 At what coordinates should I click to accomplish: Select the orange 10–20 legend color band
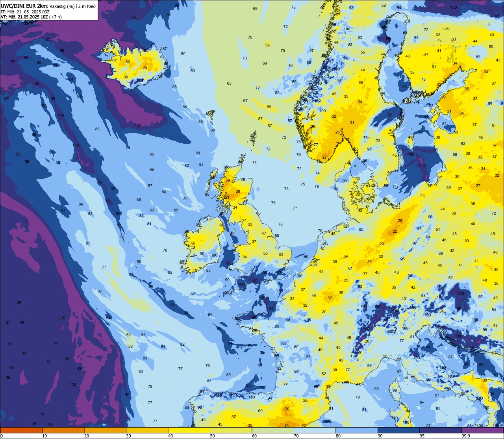pos(63,430)
